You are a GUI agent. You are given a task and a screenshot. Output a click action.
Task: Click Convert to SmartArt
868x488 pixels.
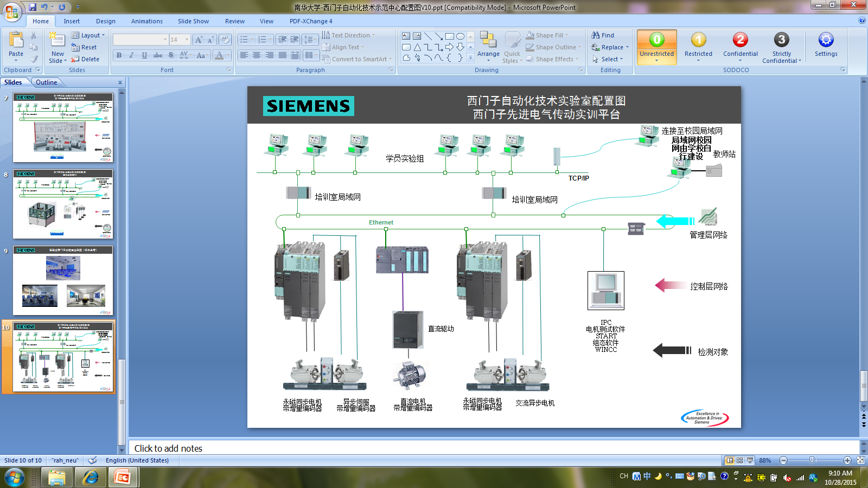[x=356, y=59]
